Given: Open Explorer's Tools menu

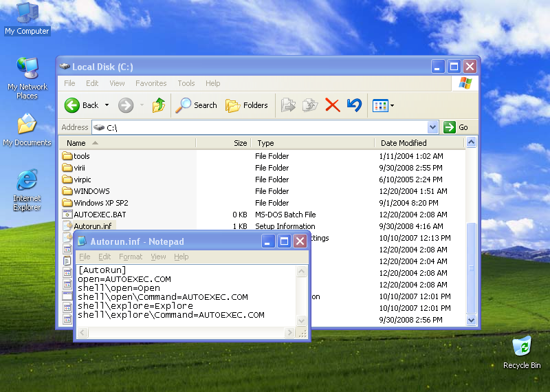Looking at the screenshot, I should pos(186,83).
